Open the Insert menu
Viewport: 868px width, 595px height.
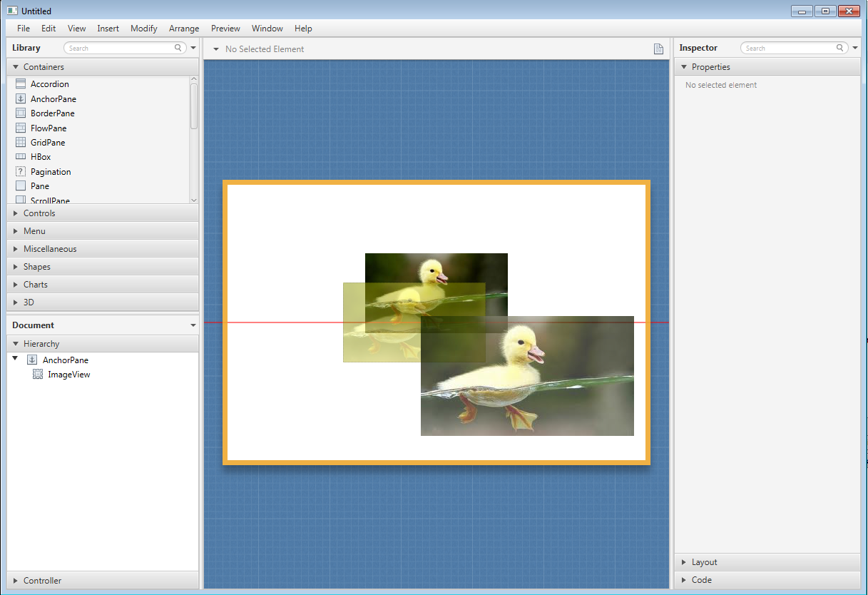[108, 29]
